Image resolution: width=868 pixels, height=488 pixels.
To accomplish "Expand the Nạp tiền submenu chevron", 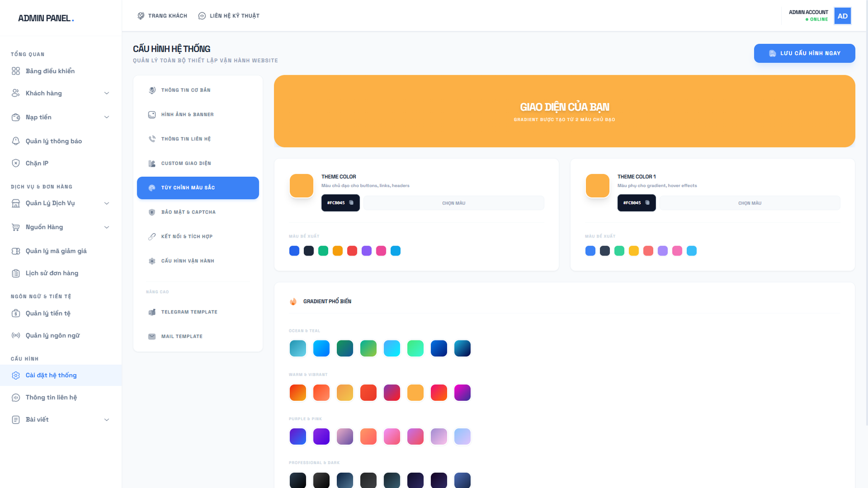I will (106, 117).
